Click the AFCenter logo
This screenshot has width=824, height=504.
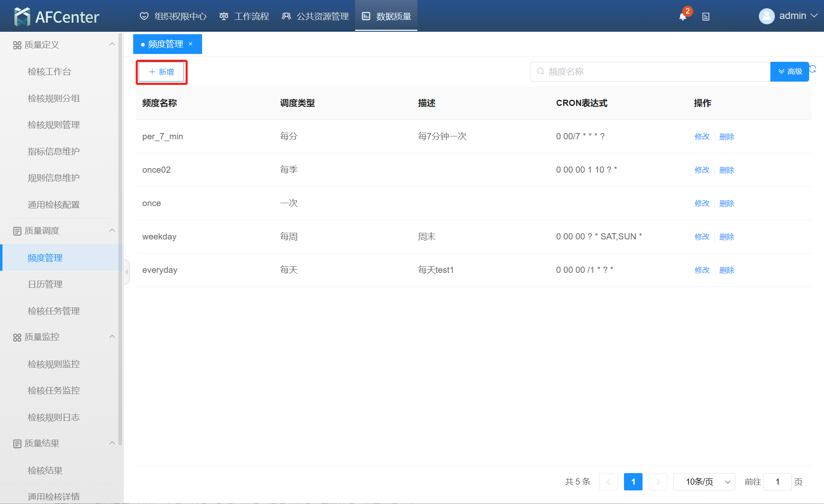(x=57, y=16)
